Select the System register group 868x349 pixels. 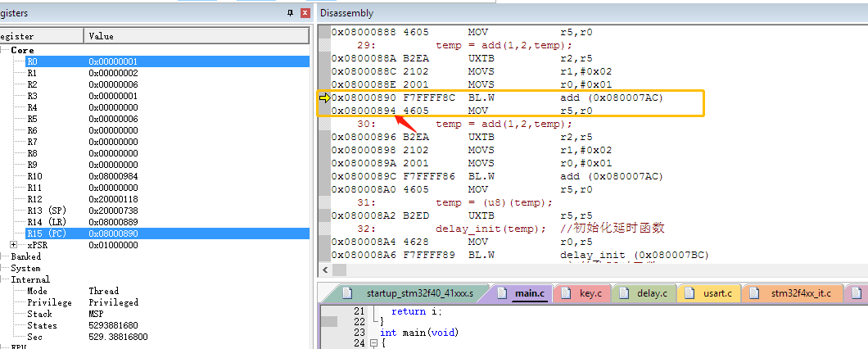pos(25,268)
